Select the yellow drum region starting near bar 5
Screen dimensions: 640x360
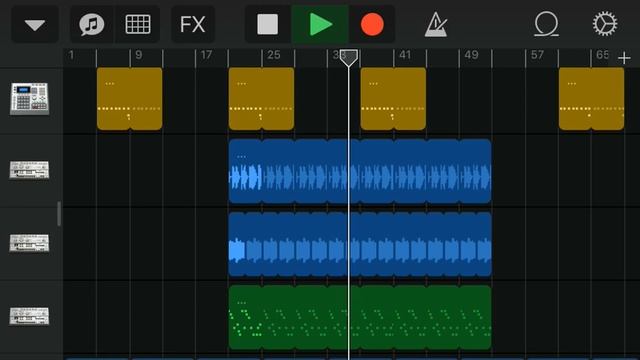pos(130,99)
